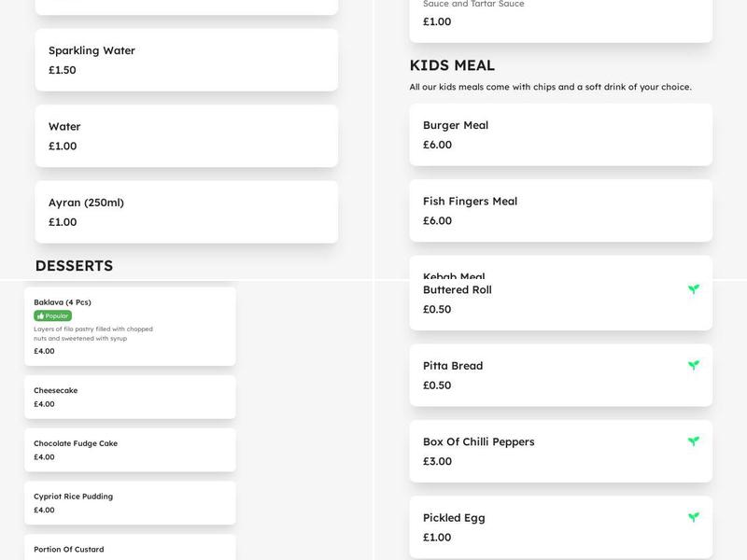Click the vegetarian leaf icon on Buttered Roll
747x560 pixels.
[x=692, y=289]
